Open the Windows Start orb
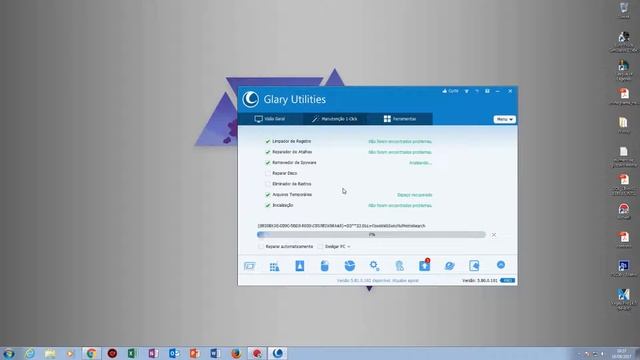Viewport: 640px width, 360px height. coord(9,353)
